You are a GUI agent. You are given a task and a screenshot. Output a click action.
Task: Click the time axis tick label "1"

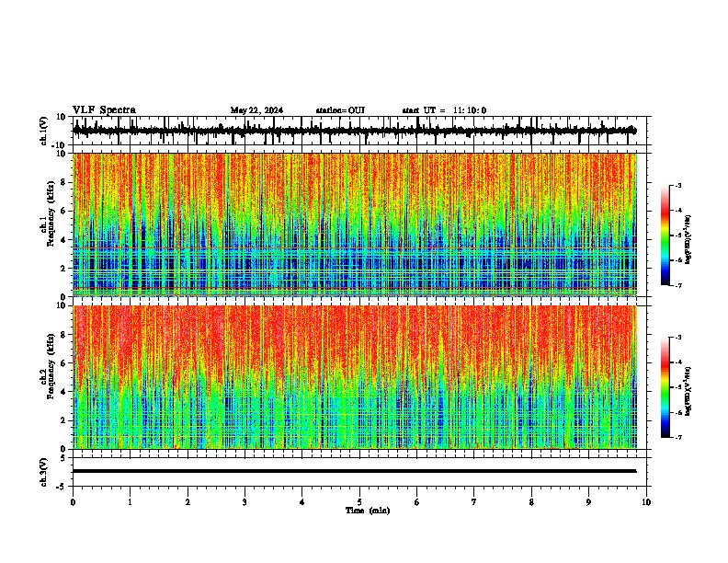point(130,502)
